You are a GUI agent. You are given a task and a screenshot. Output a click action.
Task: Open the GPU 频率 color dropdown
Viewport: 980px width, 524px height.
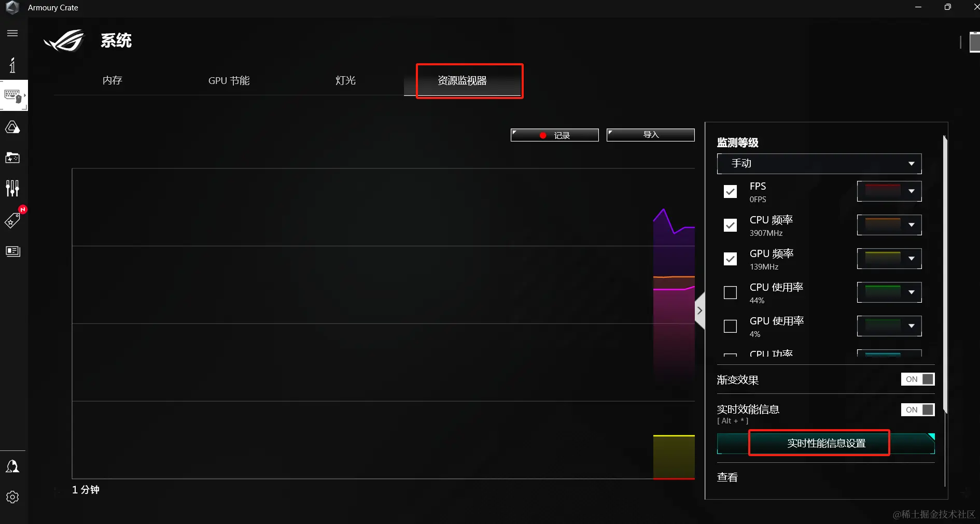[x=889, y=259]
